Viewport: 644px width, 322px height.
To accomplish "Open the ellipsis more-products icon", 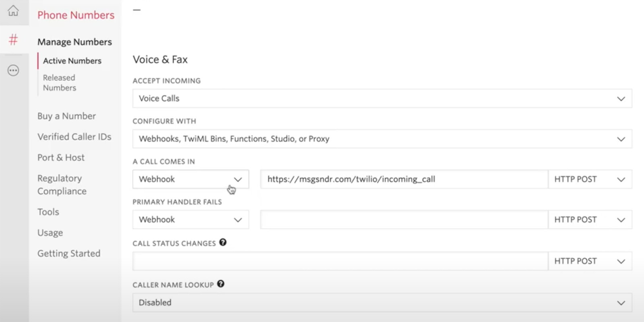I will (13, 71).
